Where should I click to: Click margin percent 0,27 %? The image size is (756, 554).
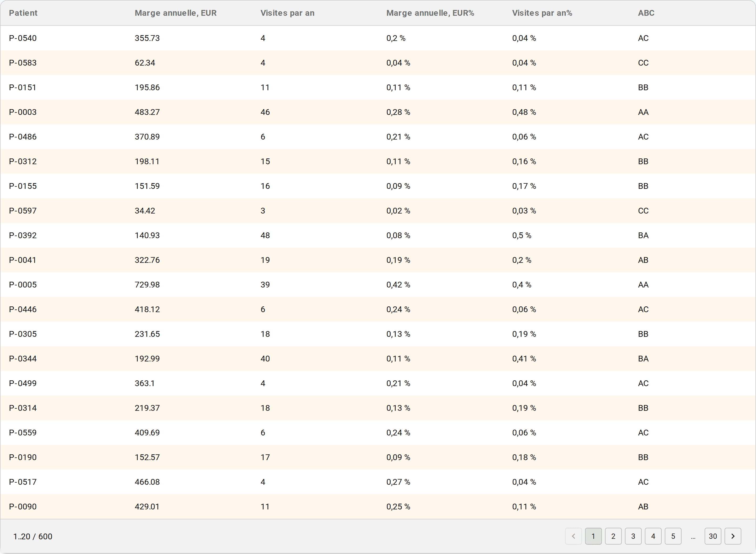click(x=398, y=482)
